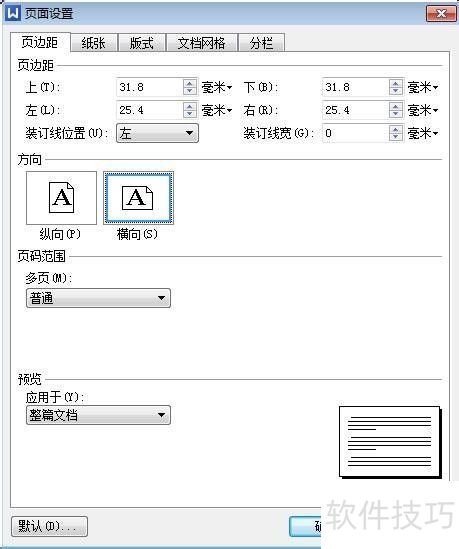The image size is (459, 549).
Task: Change top margin unit 毫米 dropdown
Action: (217, 87)
